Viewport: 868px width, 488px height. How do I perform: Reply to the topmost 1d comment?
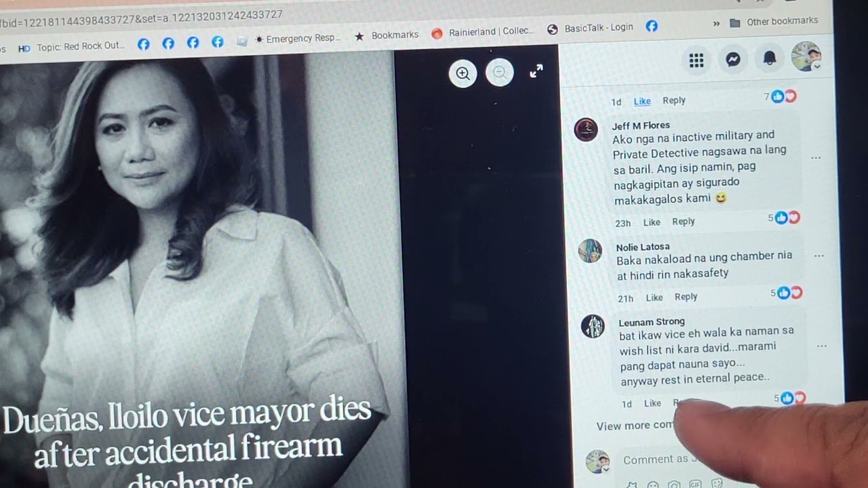[674, 100]
